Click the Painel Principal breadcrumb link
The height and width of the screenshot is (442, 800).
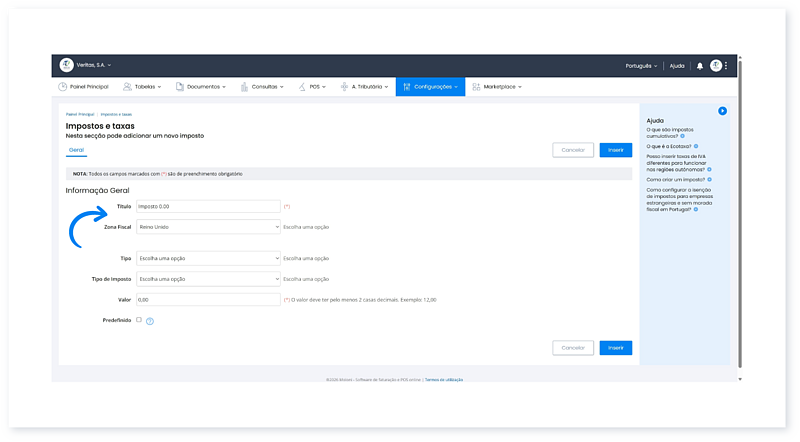79,115
